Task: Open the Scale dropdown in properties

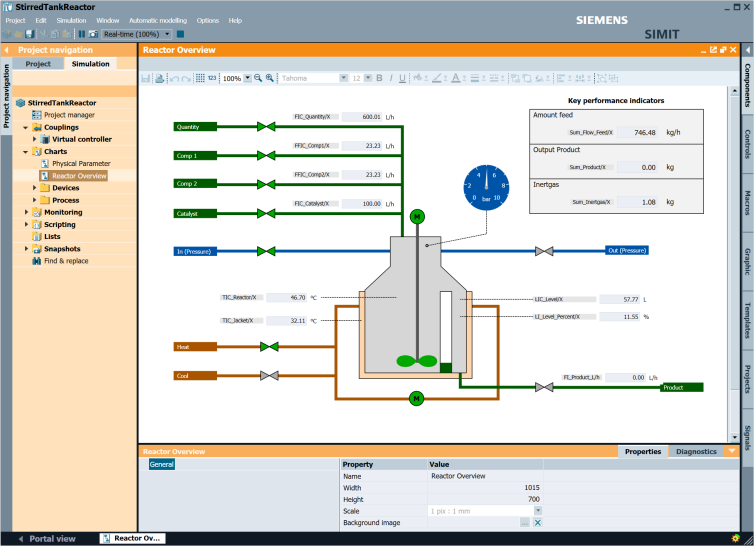Action: click(538, 511)
